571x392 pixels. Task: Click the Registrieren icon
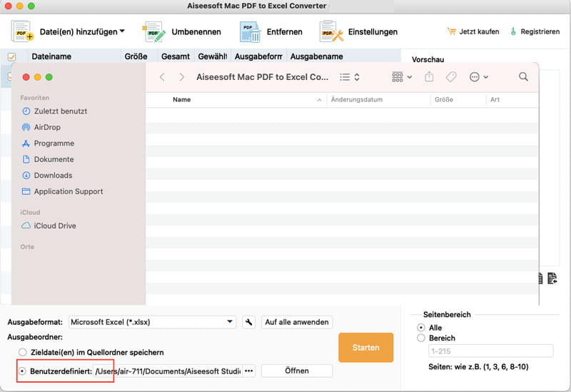click(x=515, y=32)
